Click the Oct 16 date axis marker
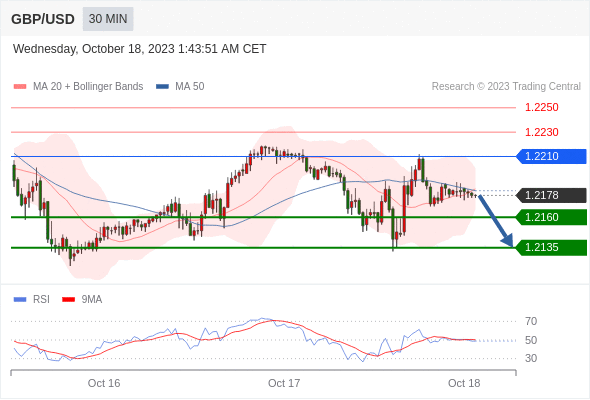The image size is (590, 400). click(x=104, y=383)
